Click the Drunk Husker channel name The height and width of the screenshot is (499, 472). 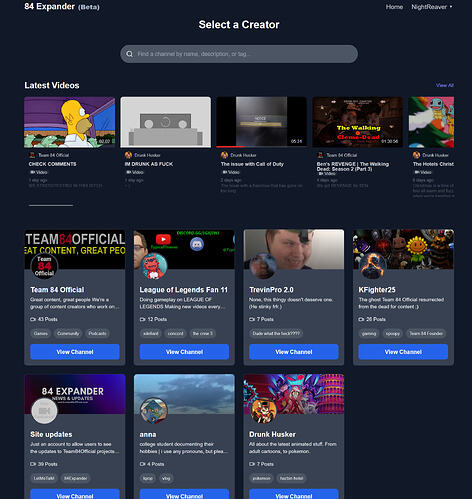272,434
